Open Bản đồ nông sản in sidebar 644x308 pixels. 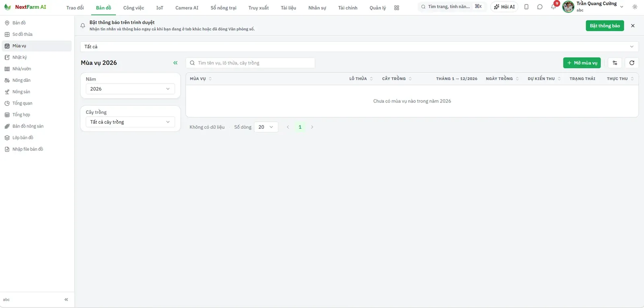(x=37, y=126)
